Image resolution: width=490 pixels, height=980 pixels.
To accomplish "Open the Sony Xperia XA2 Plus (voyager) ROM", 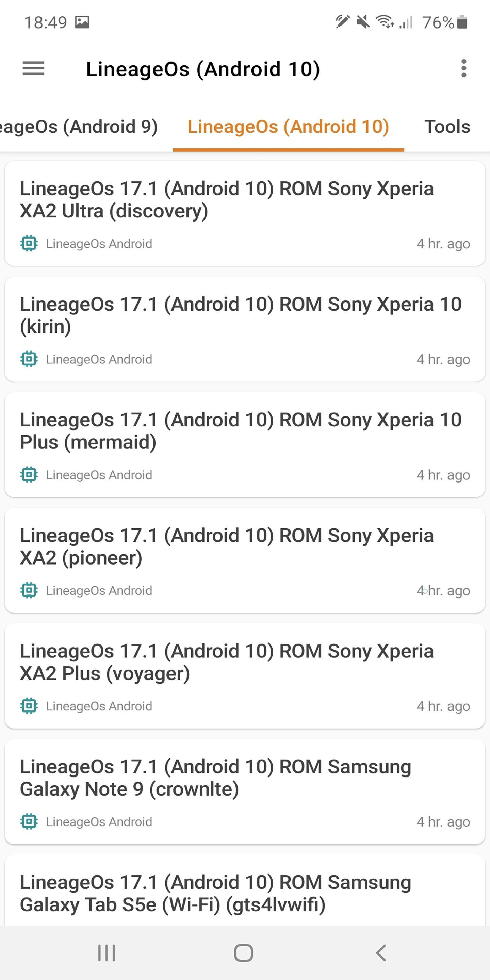I will pos(227,662).
